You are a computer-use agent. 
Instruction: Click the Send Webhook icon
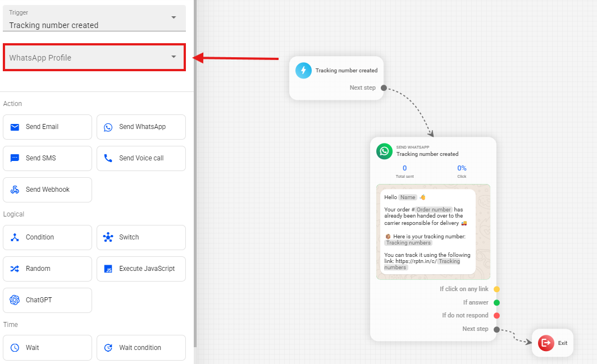tap(15, 190)
